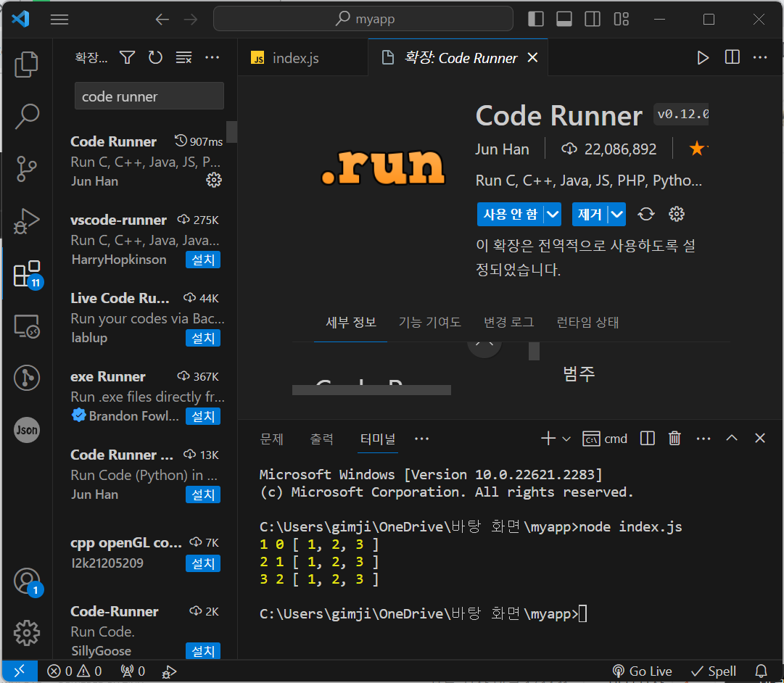
Task: Switch to the 터미널 panel tab
Action: [378, 439]
